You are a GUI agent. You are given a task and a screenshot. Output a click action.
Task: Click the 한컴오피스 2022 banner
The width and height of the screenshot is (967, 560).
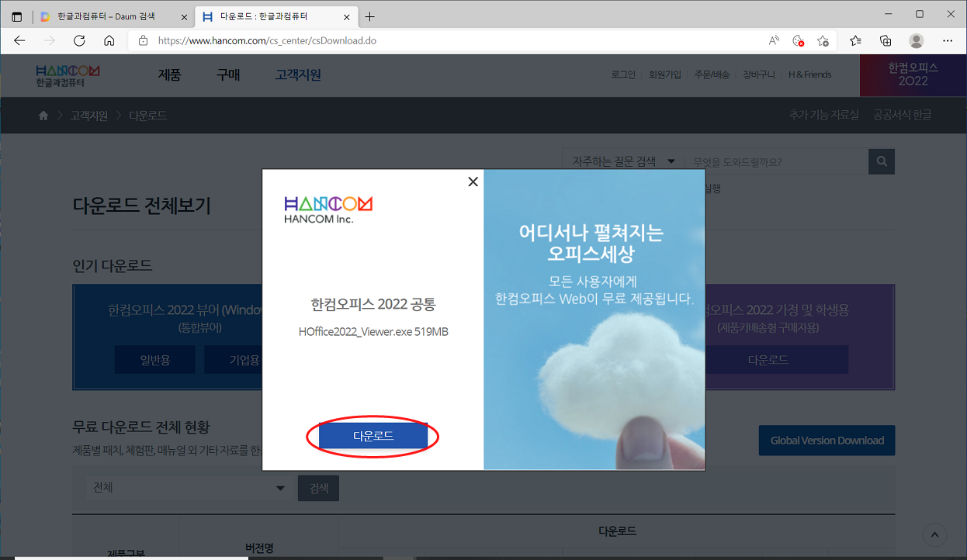pyautogui.click(x=913, y=74)
